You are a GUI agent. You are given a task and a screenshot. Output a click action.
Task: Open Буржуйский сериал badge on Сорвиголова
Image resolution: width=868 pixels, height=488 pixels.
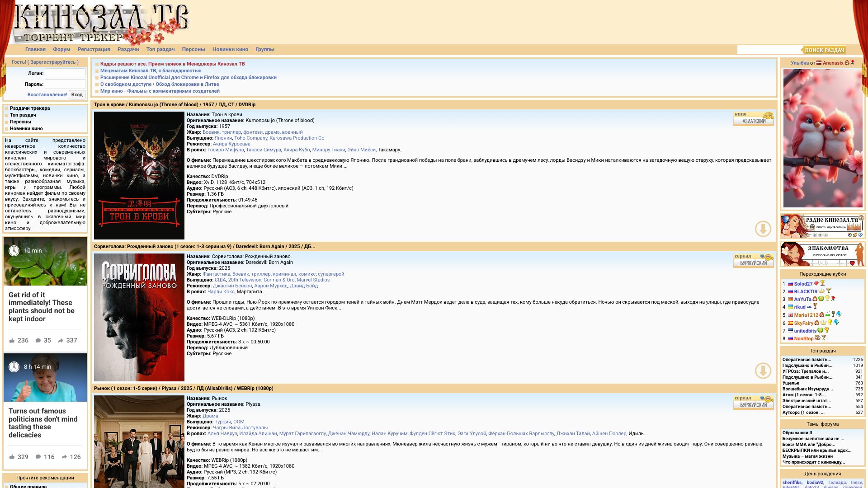753,261
